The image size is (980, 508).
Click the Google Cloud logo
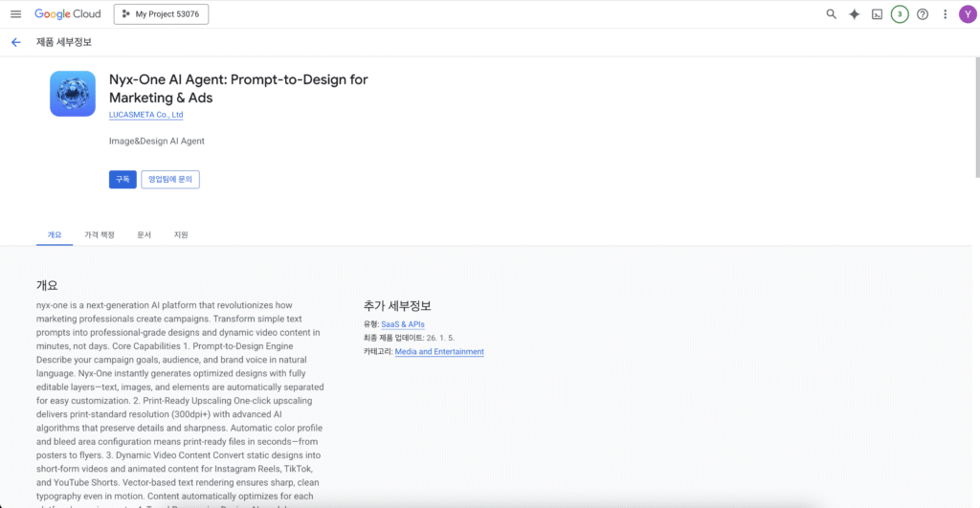coord(68,14)
